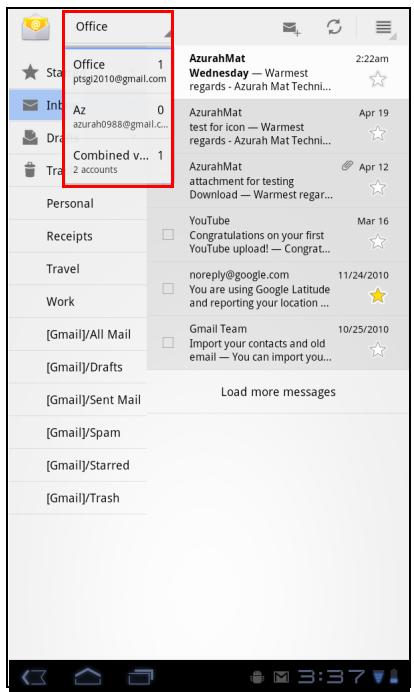
Task: Tap the system Home button
Action: (x=87, y=676)
